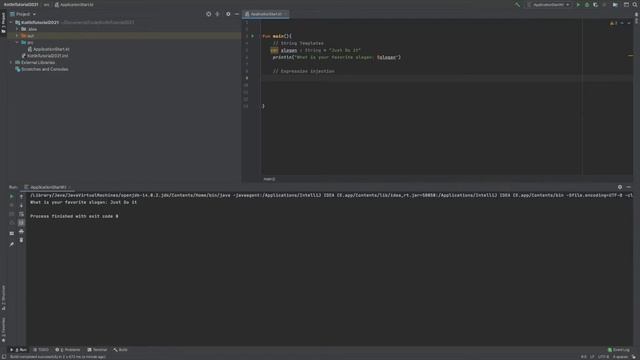Image resolution: width=640 pixels, height=360 pixels.
Task: Click the src breadcrumb in the navigation bar
Action: tap(46, 5)
